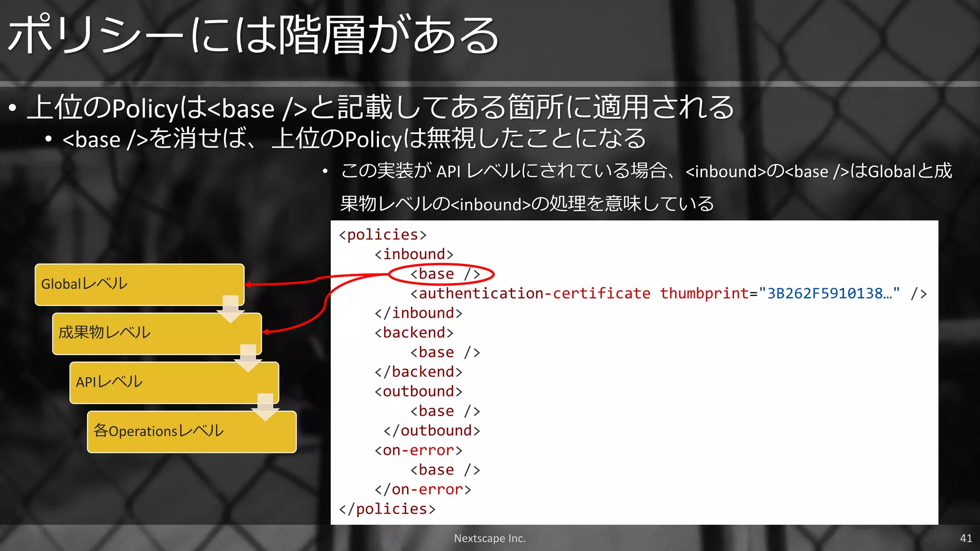Click the APIレベル yellow box
Image resolution: width=980 pixels, height=551 pixels.
[174, 383]
